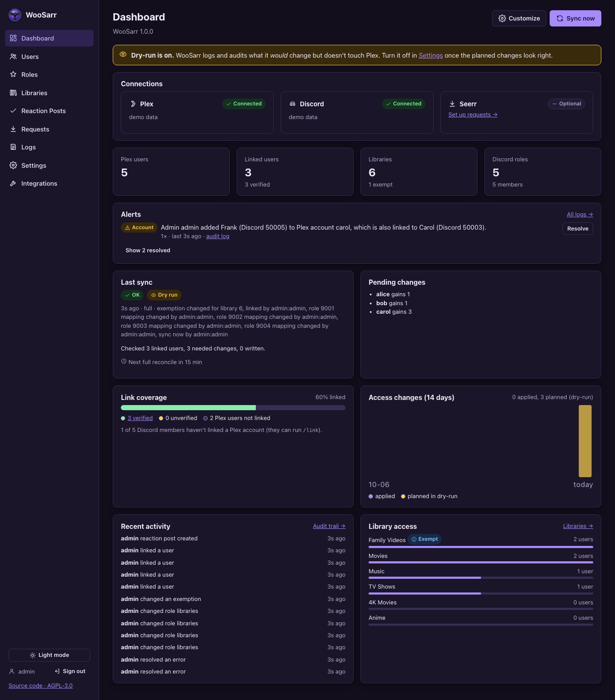Click the Music library access bar
Viewport: 615px width, 700px height.
coord(481,578)
